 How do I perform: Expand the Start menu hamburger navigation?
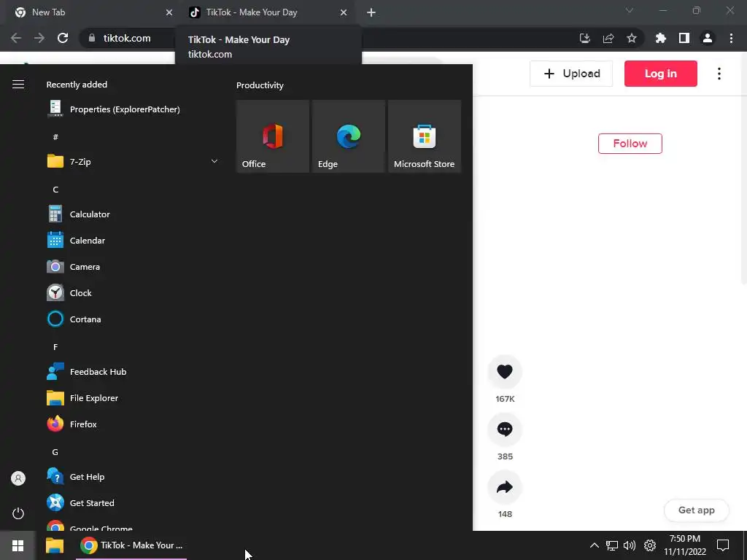[x=18, y=85]
